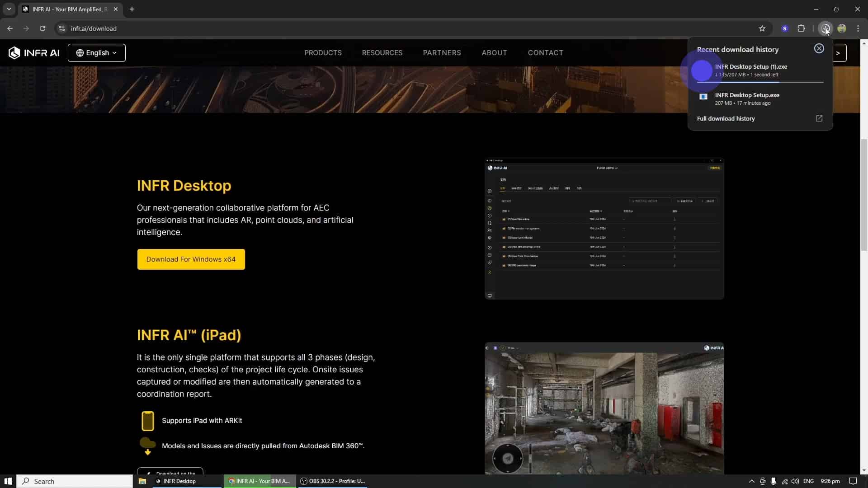Image resolution: width=868 pixels, height=488 pixels.
Task: Open the Chrome three-dot menu
Action: click(x=858, y=28)
